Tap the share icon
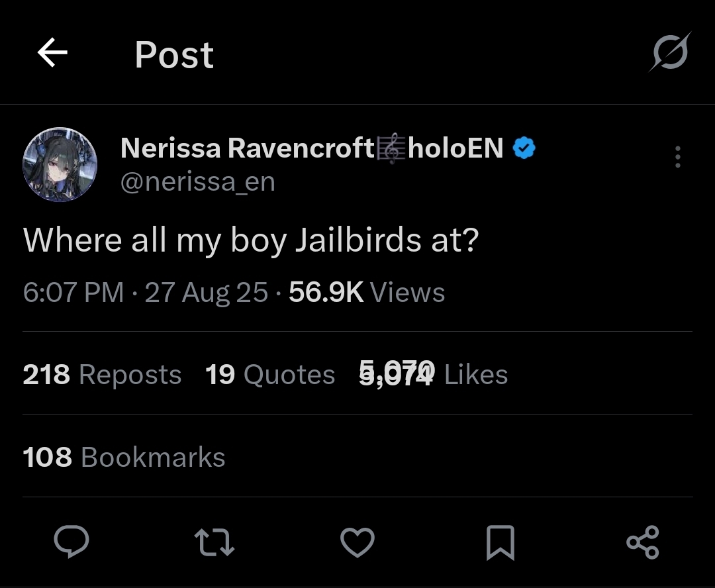Image resolution: width=715 pixels, height=588 pixels. [x=642, y=542]
